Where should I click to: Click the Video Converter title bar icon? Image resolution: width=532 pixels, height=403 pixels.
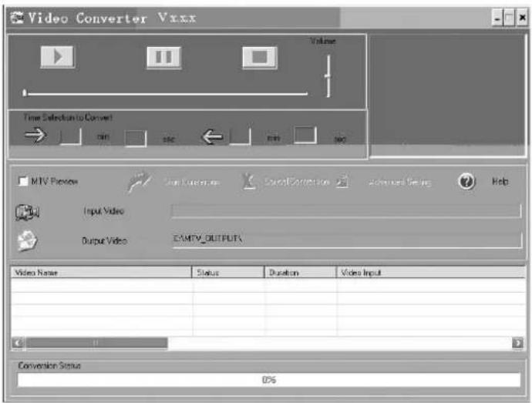(x=16, y=17)
